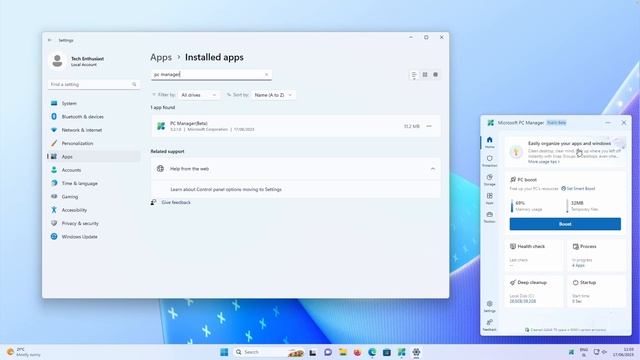Open Apps in PC Manager sidebar
Screen dimensions: 640x360
point(489,198)
